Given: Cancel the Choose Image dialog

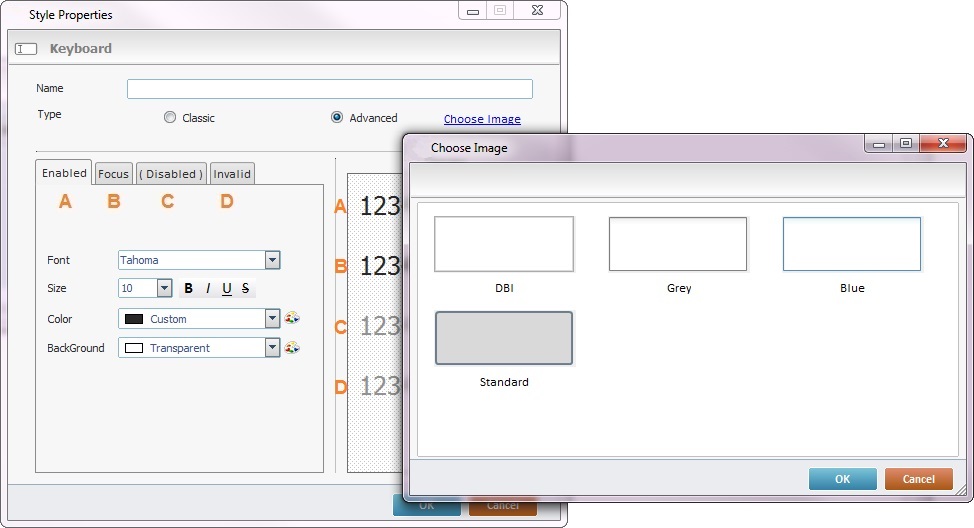Looking at the screenshot, I should click(918, 479).
